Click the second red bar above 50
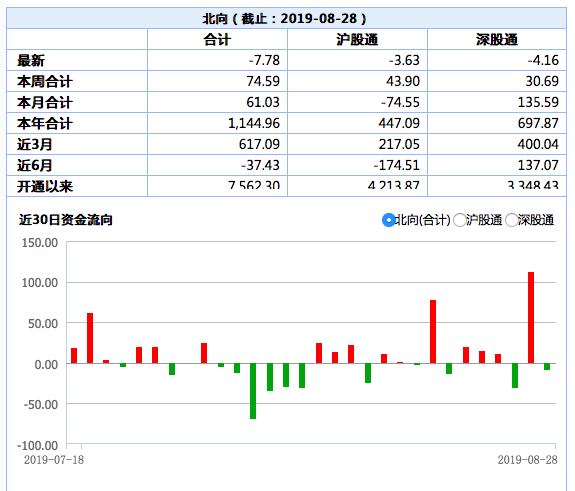 tap(90, 338)
